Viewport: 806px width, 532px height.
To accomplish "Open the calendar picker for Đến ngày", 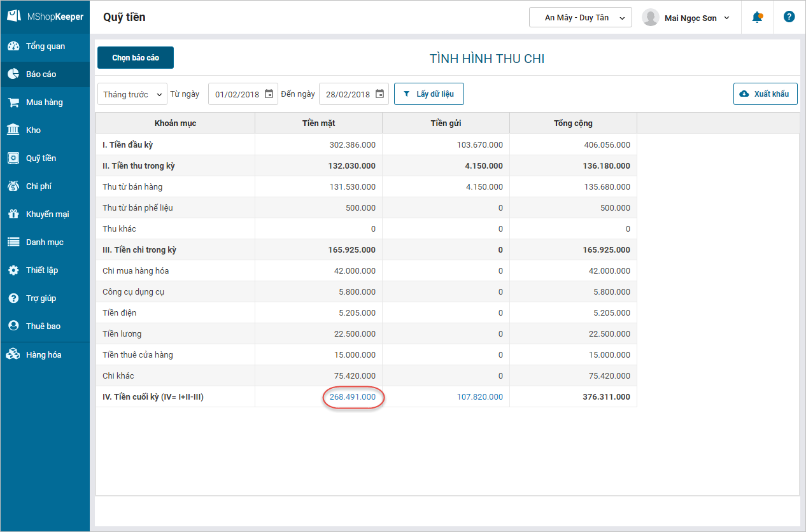I will pos(379,94).
